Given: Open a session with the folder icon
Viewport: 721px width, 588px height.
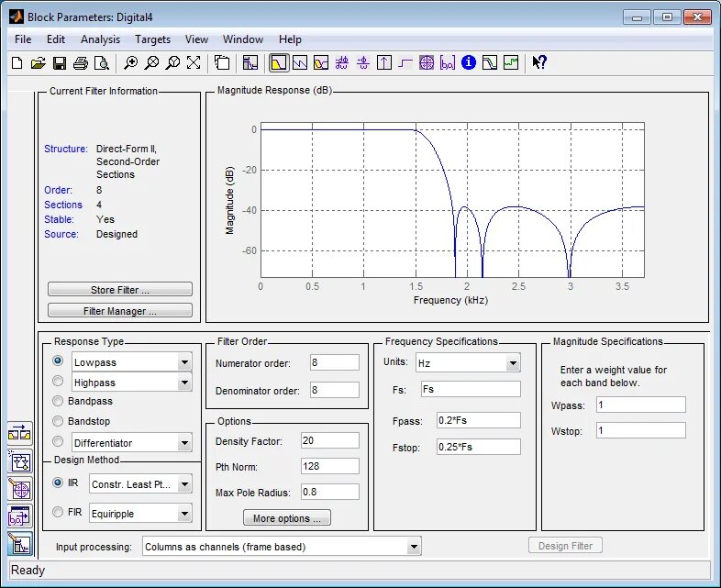Looking at the screenshot, I should [x=39, y=63].
